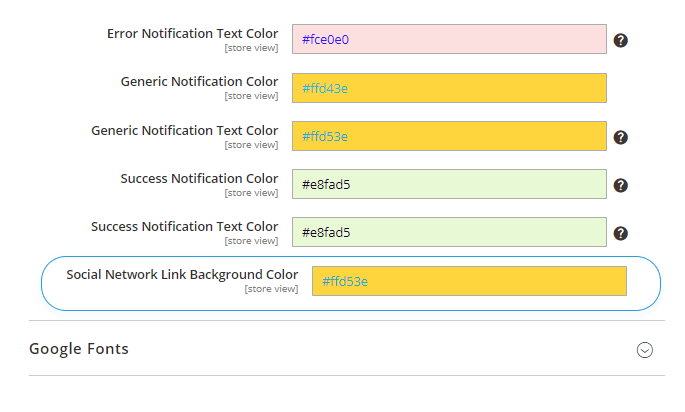Click Social Network Link Background Color field
This screenshot has width=685, height=412.
(x=469, y=281)
